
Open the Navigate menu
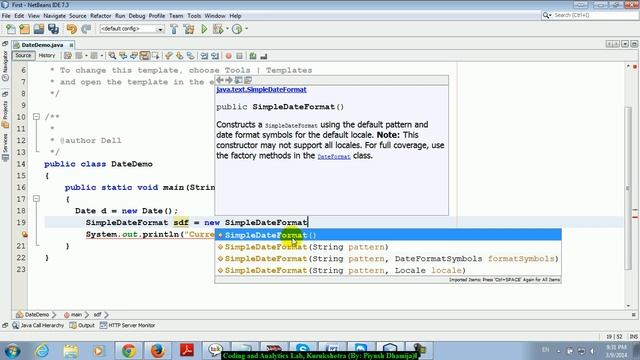coord(55,16)
